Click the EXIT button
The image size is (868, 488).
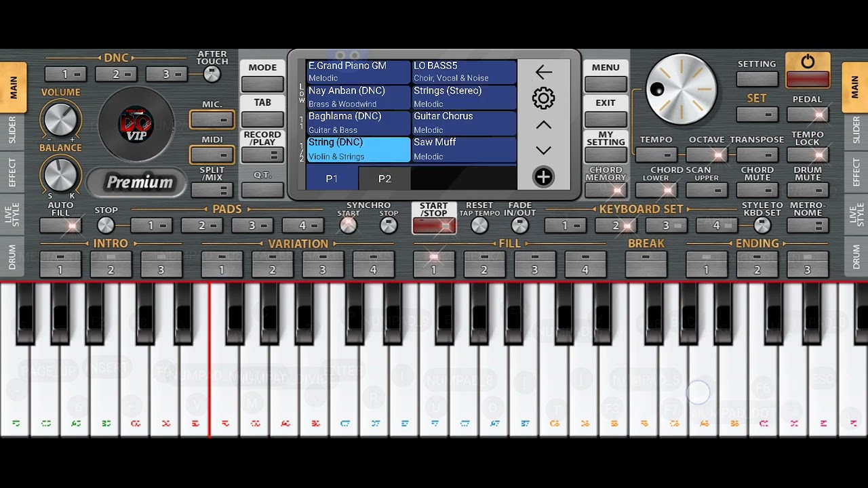tap(606, 119)
